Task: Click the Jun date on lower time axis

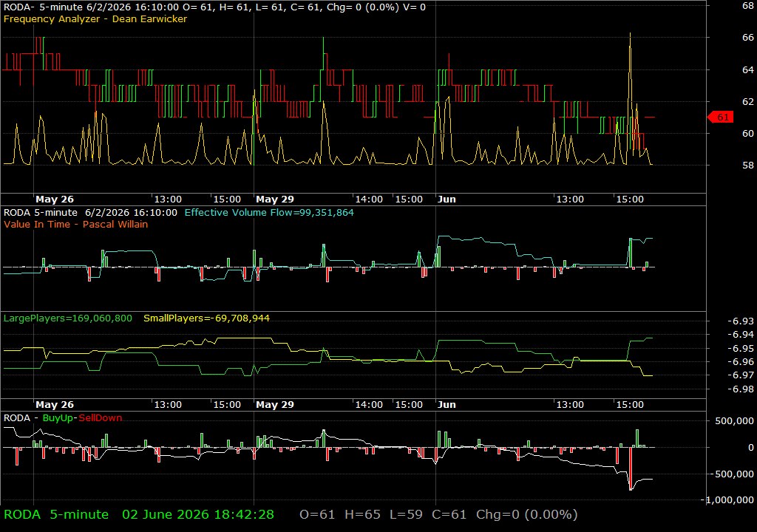Action: tap(447, 405)
